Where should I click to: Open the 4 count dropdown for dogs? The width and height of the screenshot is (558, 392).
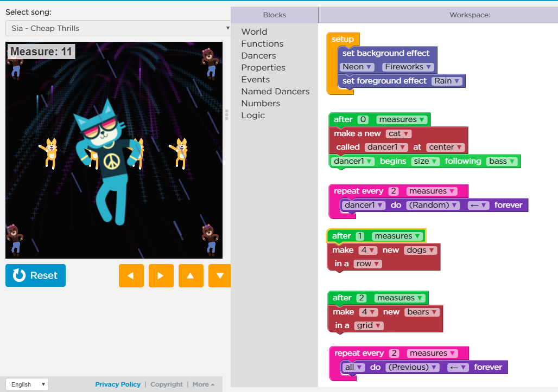367,250
